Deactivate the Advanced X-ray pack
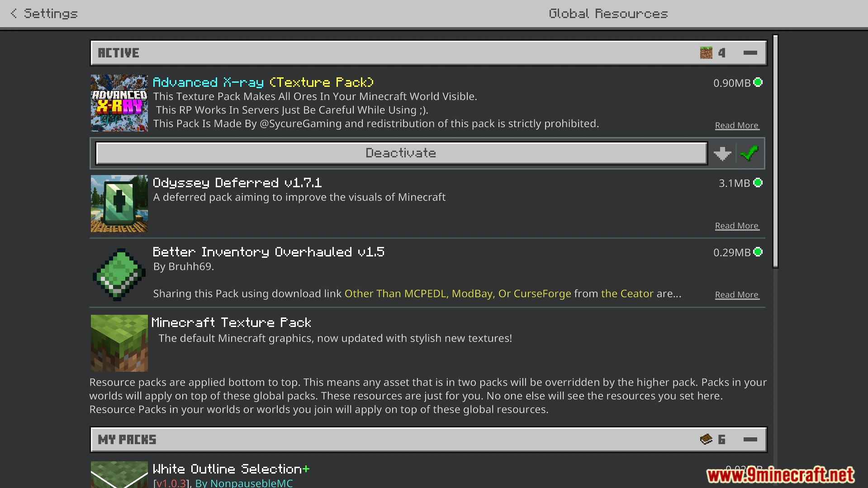Image resolution: width=868 pixels, height=488 pixels. click(x=401, y=153)
